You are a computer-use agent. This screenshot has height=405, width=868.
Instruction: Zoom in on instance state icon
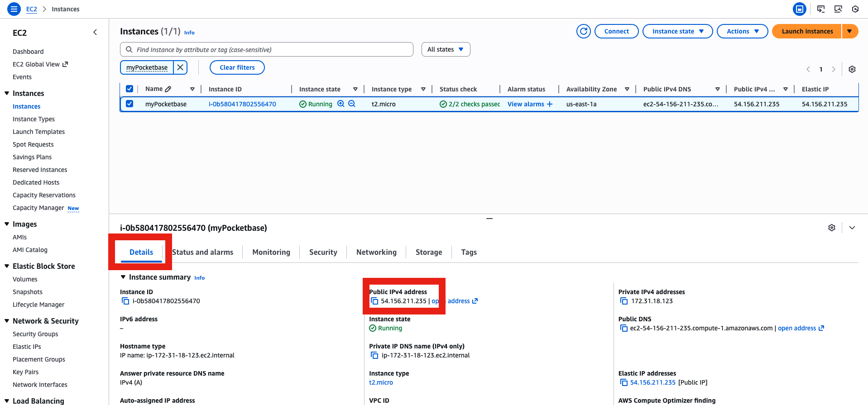341,104
